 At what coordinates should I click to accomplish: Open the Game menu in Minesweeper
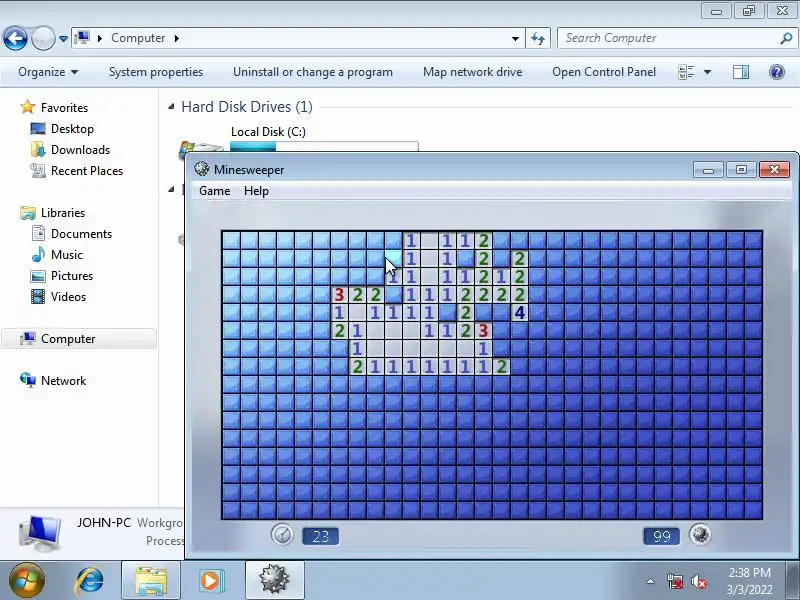pos(214,191)
